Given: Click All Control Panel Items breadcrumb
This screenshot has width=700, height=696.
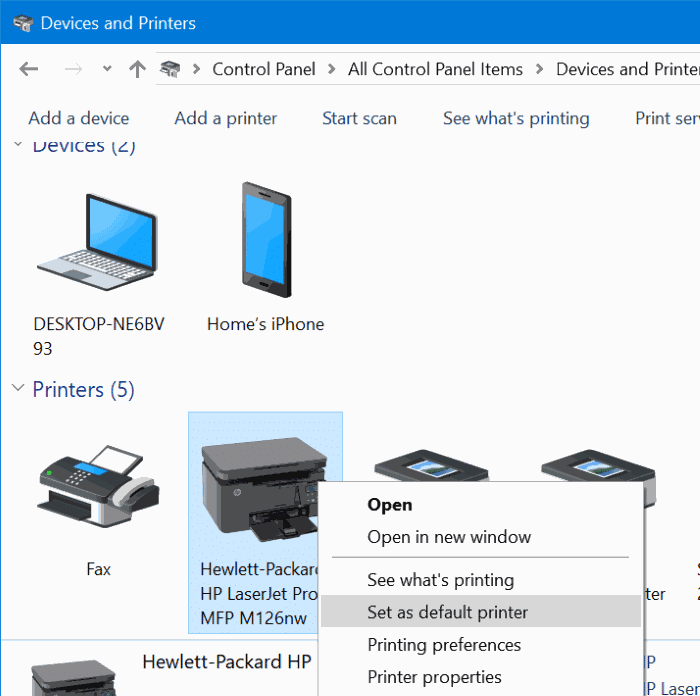Looking at the screenshot, I should point(435,69).
